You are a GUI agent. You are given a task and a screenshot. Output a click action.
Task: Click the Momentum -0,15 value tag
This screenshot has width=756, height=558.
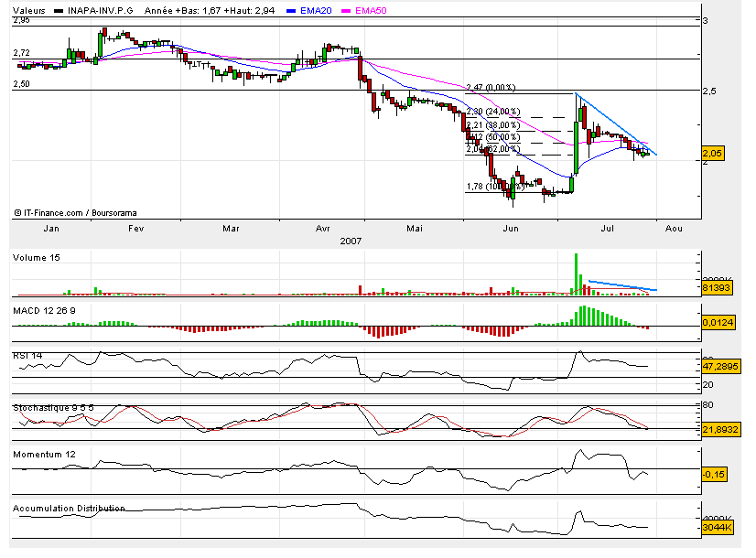[714, 474]
